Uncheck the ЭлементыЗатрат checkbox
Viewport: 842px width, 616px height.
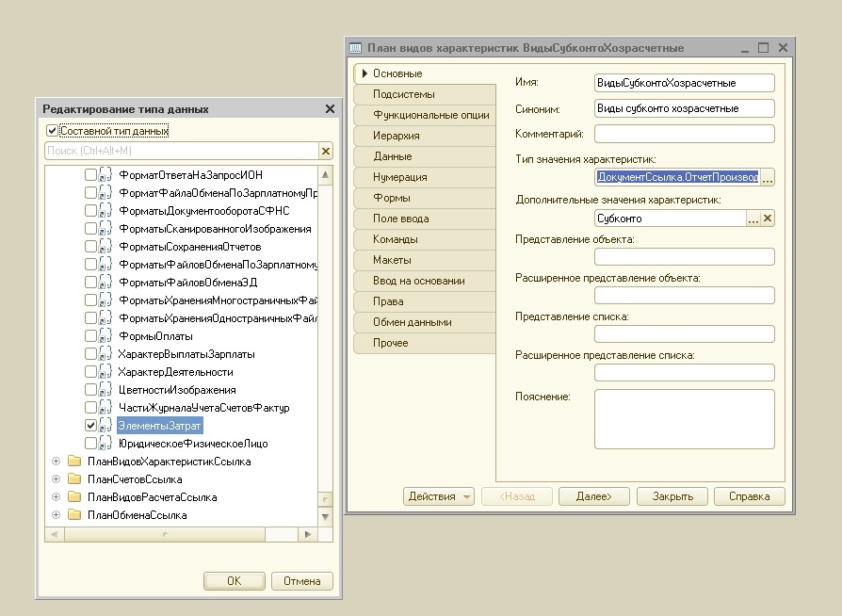pos(90,426)
